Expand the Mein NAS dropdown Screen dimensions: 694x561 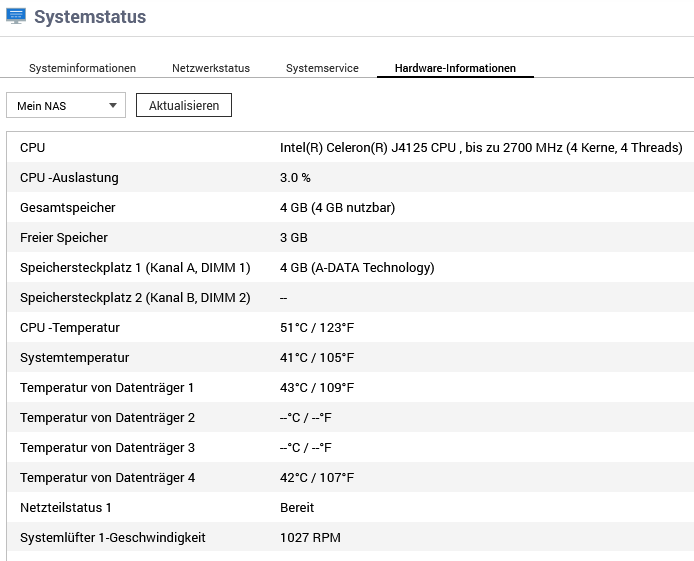click(66, 105)
